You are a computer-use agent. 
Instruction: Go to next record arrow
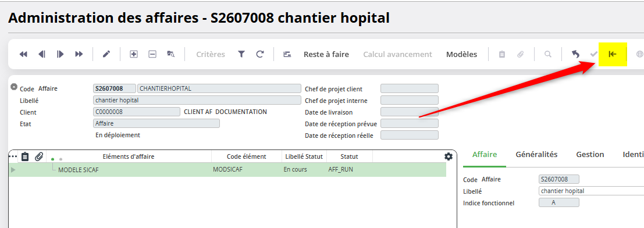[x=61, y=54]
